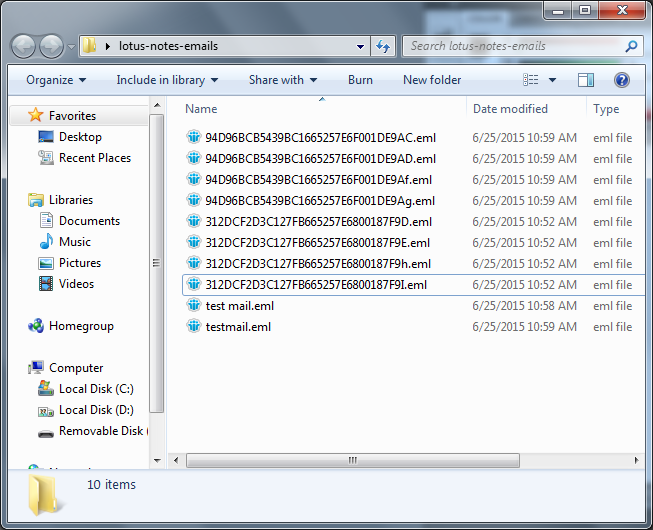This screenshot has width=653, height=530.
Task: Click the Change your view icon
Action: coord(531,80)
